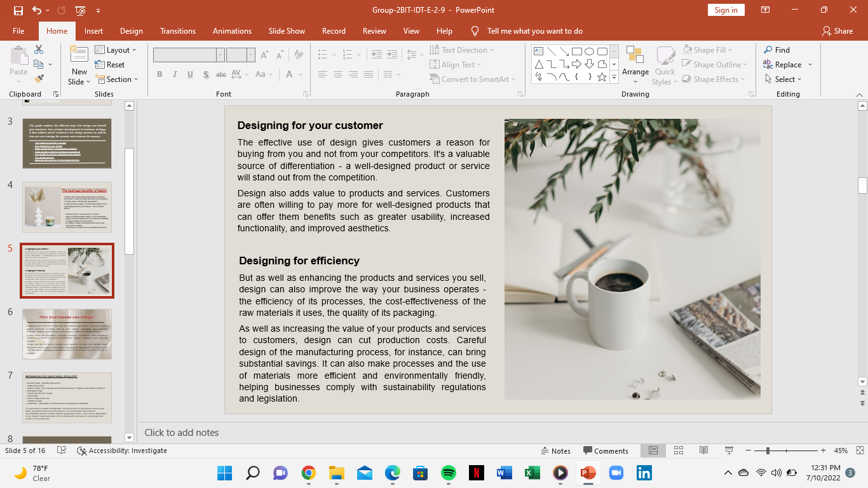The width and height of the screenshot is (868, 488).
Task: Switch to Normal view in status bar
Action: pos(653,451)
